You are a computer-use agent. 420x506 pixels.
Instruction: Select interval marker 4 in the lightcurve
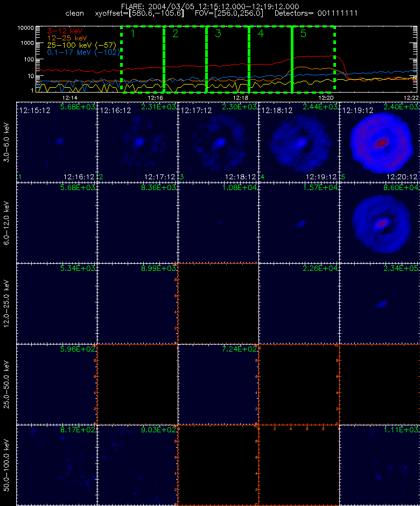(x=261, y=33)
